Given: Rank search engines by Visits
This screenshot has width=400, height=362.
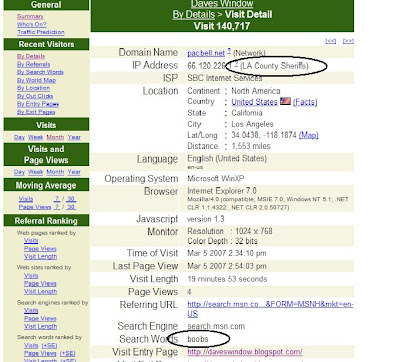Looking at the screenshot, I should pyautogui.click(x=31, y=311).
